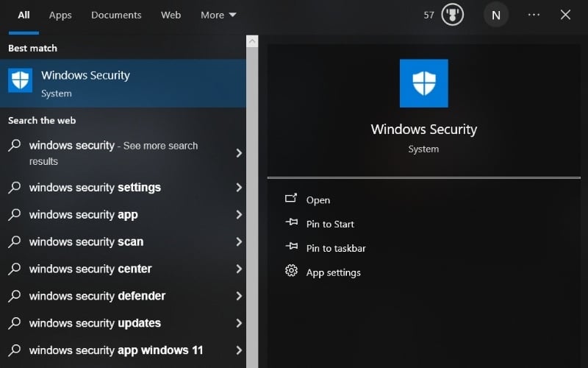Choose Pin to taskbar
This screenshot has width=588, height=368.
336,248
